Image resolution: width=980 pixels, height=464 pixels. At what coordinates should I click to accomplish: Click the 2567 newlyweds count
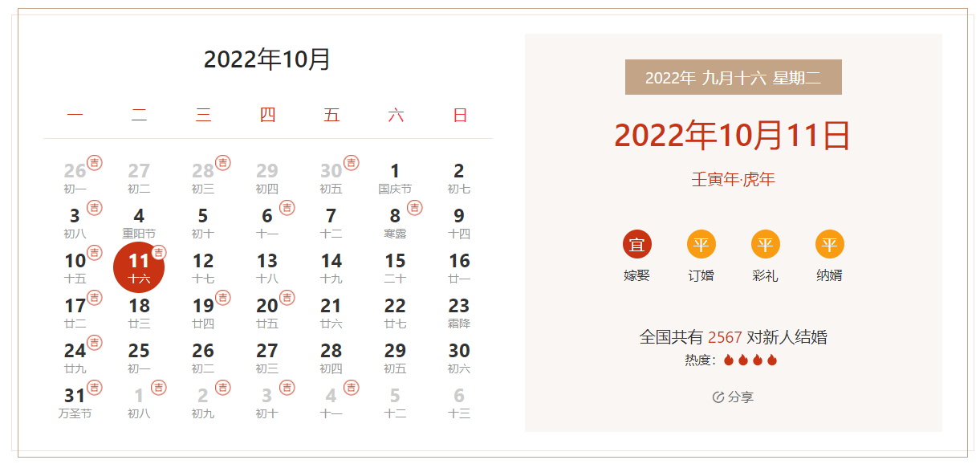click(725, 336)
